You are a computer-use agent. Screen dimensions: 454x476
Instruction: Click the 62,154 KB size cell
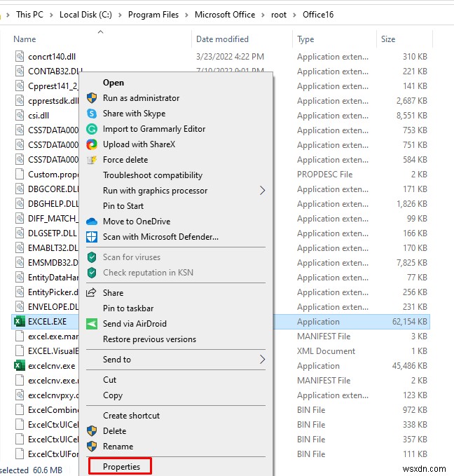pyautogui.click(x=410, y=322)
